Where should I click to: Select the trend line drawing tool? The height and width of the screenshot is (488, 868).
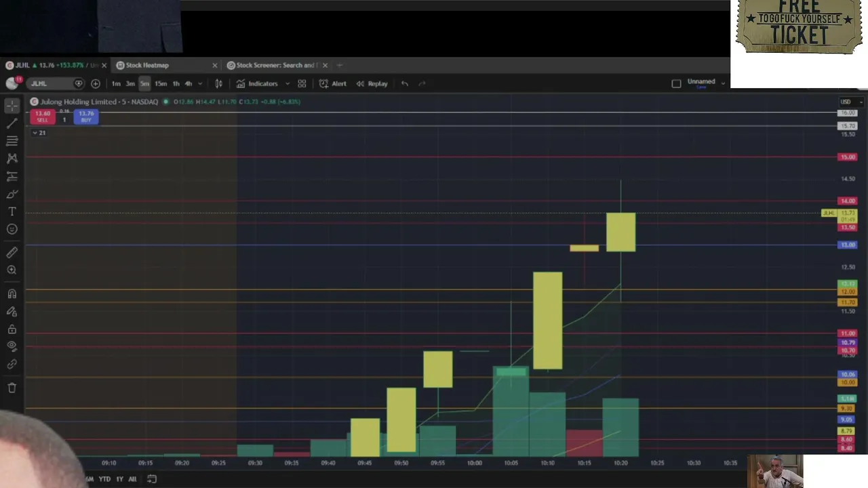(12, 123)
